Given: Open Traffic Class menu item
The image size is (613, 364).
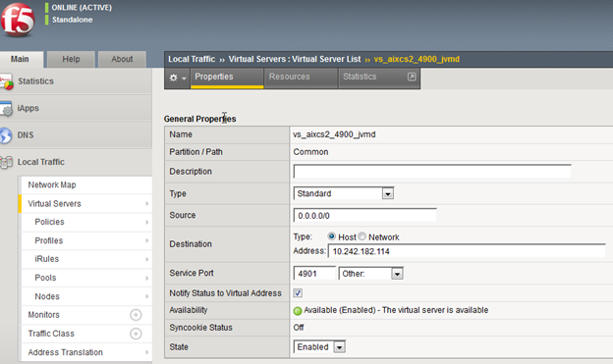Looking at the screenshot, I should point(86,334).
